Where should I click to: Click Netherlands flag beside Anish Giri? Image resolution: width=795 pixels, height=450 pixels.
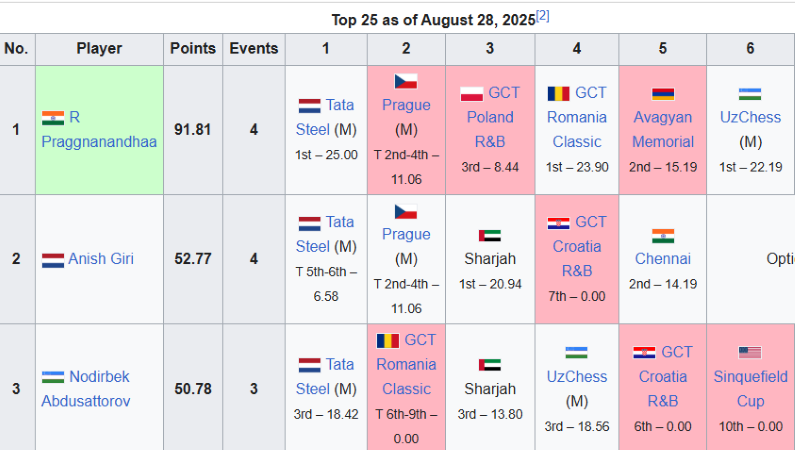(x=53, y=260)
